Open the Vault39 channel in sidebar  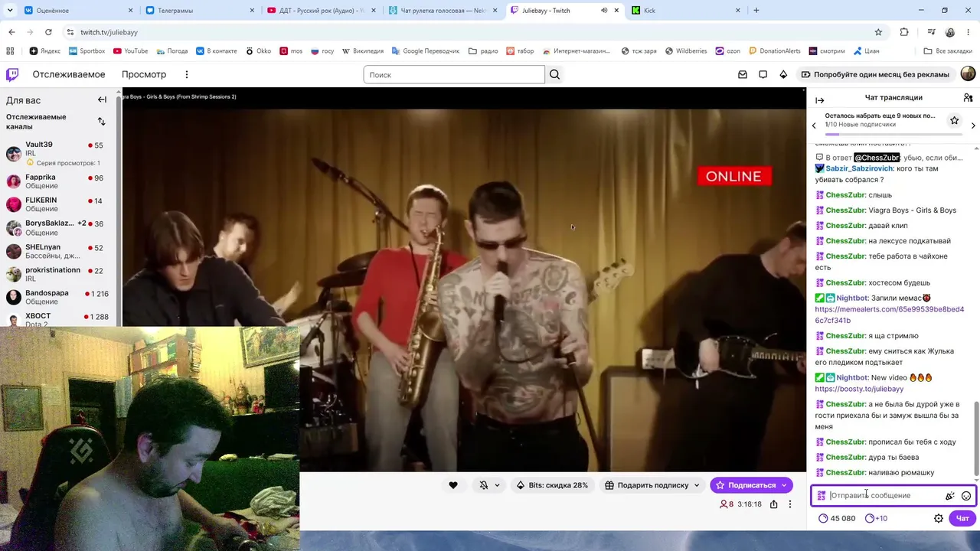click(57, 153)
